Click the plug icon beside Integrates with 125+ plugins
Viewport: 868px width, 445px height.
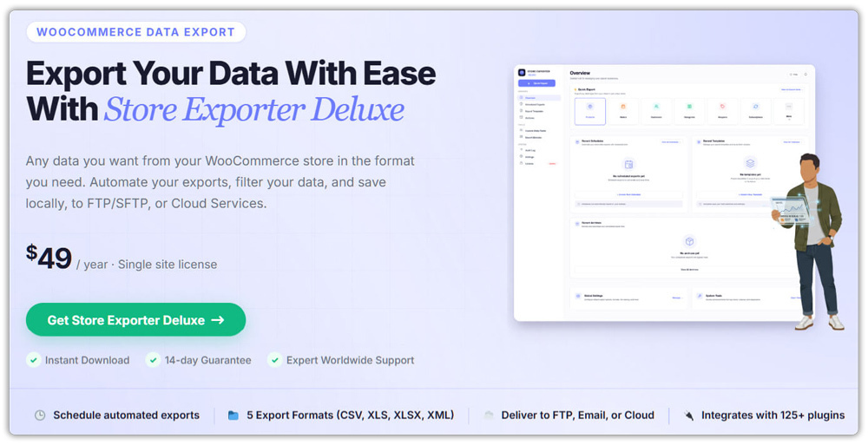pyautogui.click(x=688, y=416)
